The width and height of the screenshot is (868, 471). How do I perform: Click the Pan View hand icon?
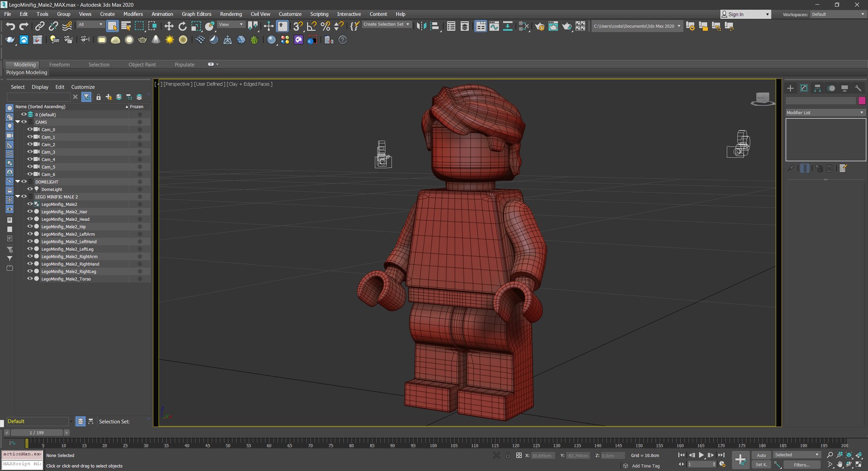(840, 464)
